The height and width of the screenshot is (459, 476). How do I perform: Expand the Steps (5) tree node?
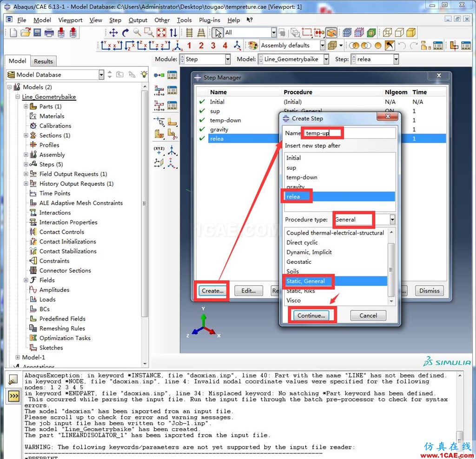coord(26,164)
